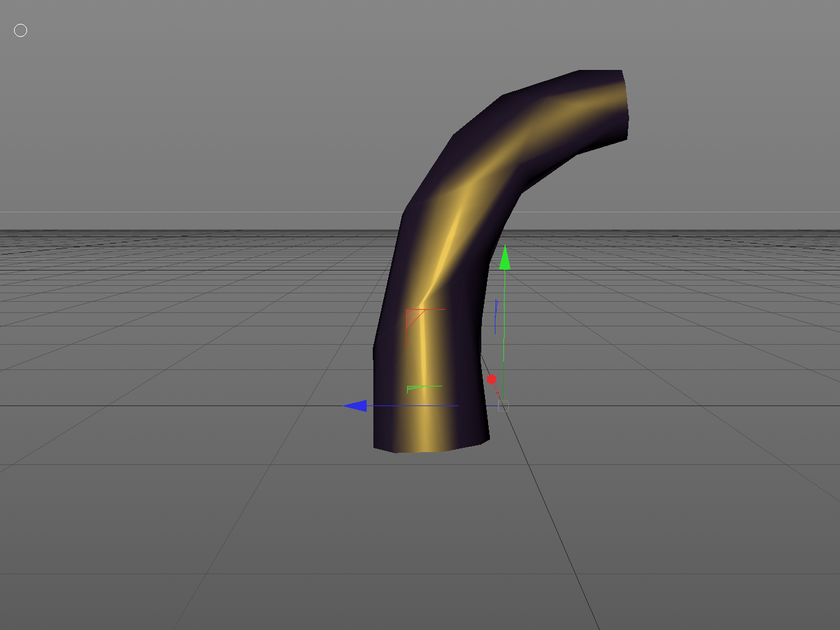840x630 pixels.
Task: Click the small square at the gizmo origin
Action: pyautogui.click(x=503, y=405)
